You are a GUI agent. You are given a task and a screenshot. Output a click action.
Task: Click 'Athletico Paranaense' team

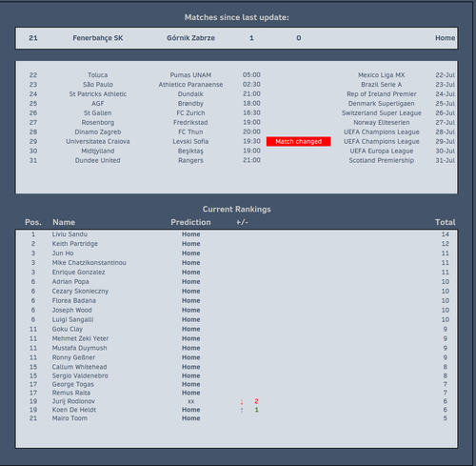190,85
